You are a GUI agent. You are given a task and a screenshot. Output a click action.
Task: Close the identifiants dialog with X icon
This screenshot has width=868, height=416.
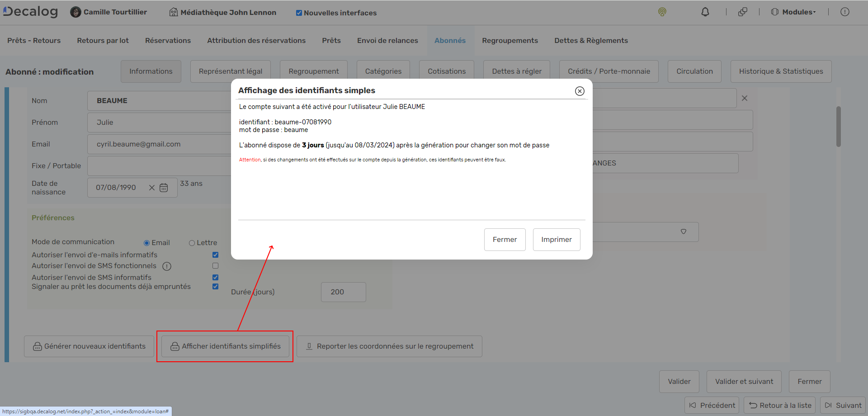(580, 91)
